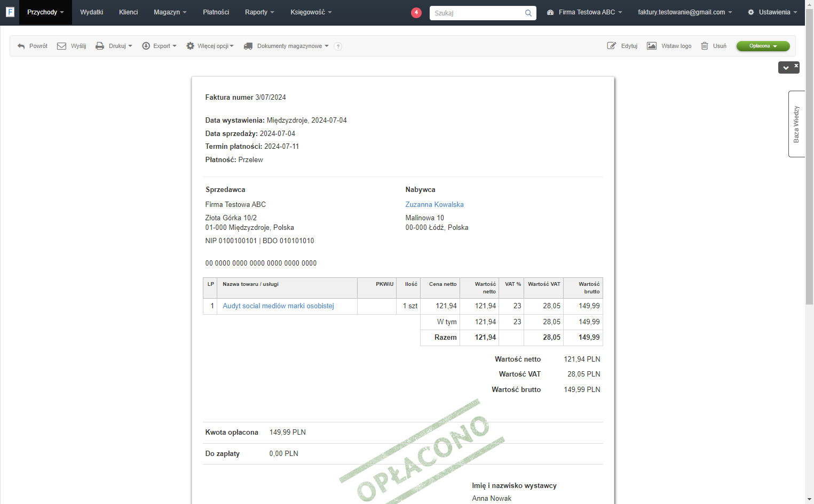This screenshot has height=504, width=814.
Task: Expand the Księgowość dropdown menu
Action: (x=311, y=12)
